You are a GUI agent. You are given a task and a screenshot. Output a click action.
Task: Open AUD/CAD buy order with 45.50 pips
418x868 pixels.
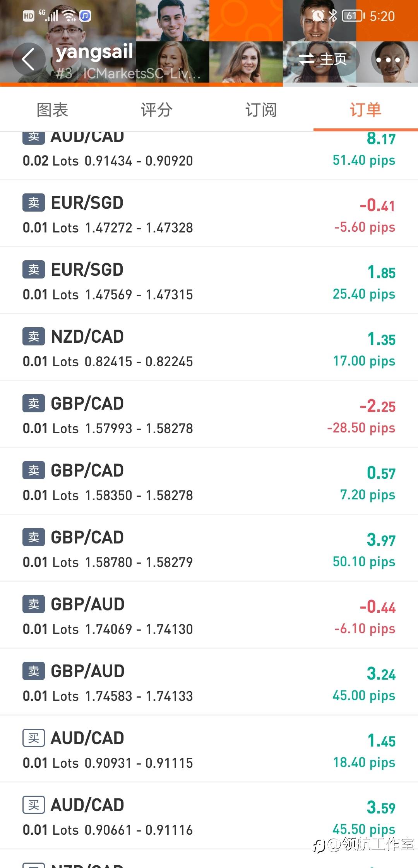coord(209,816)
